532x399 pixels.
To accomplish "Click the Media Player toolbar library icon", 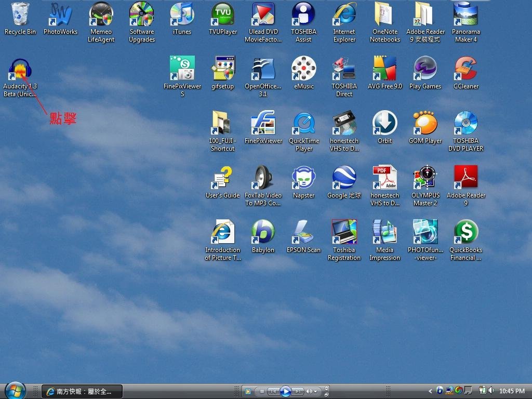I will click(x=248, y=391).
